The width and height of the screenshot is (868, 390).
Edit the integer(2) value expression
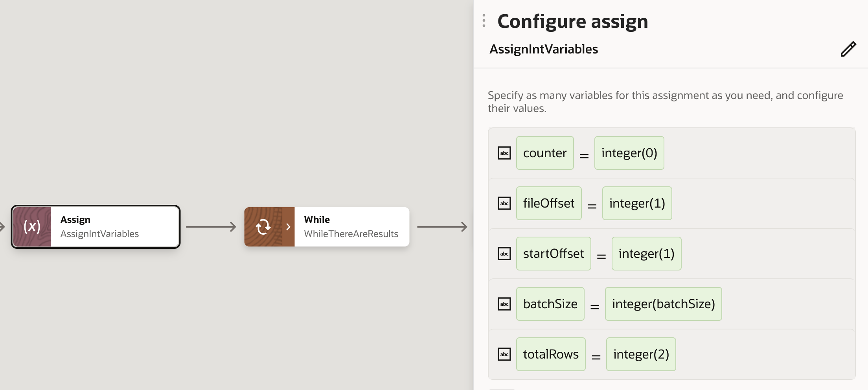pos(641,354)
